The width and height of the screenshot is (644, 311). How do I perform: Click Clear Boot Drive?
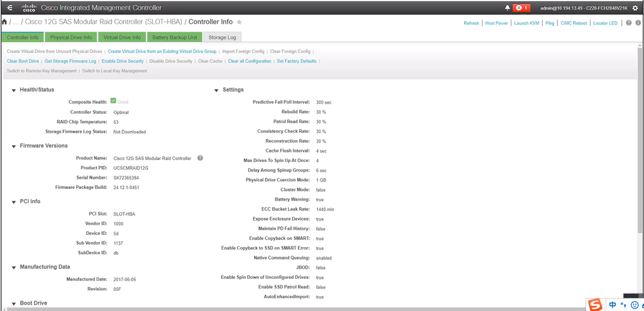pyautogui.click(x=23, y=61)
